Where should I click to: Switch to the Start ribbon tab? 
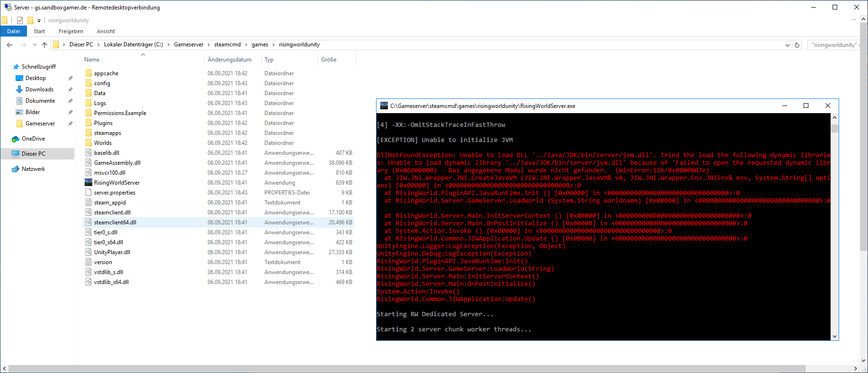click(39, 31)
